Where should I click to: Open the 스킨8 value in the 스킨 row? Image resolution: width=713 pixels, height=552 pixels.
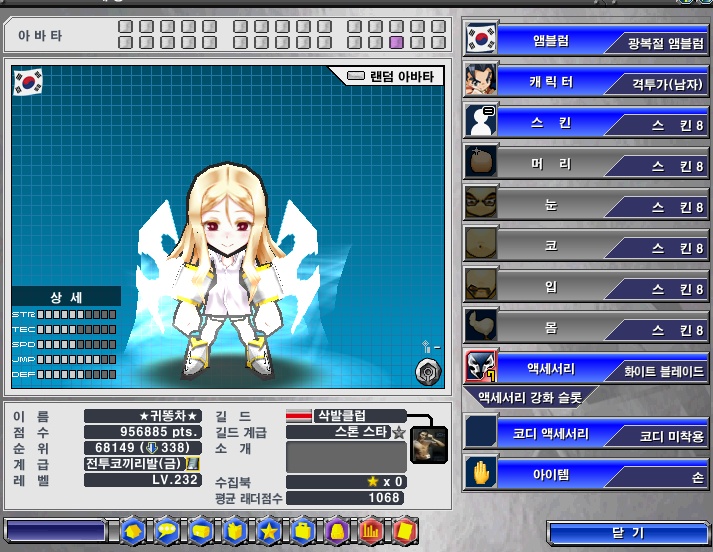pyautogui.click(x=659, y=125)
